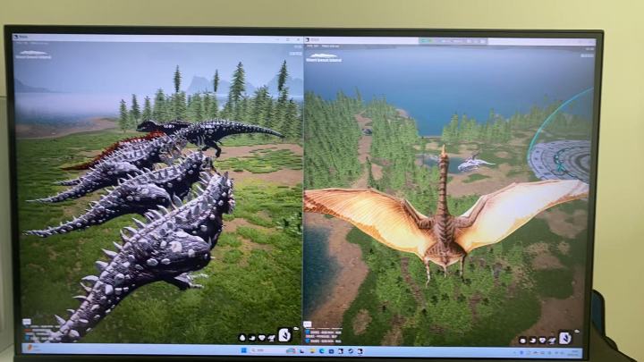Click the diamond icon in right game window
This screenshot has height=362, width=644.
[x=542, y=341]
